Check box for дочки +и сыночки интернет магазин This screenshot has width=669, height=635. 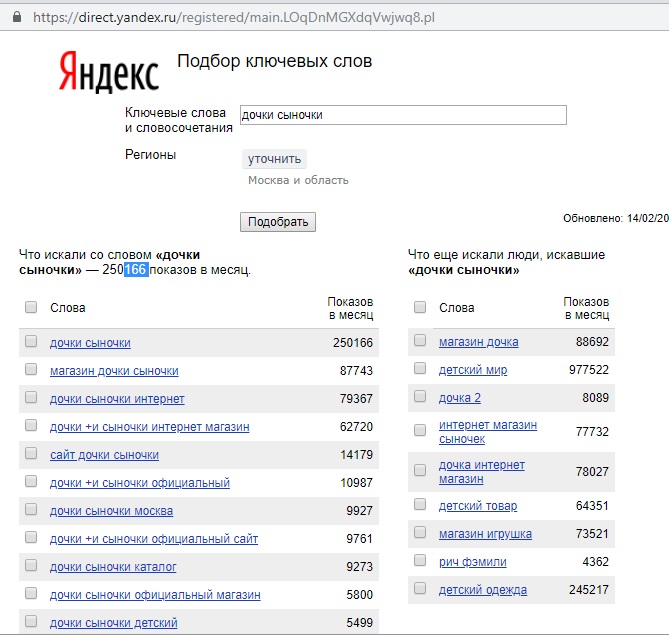coord(31,425)
